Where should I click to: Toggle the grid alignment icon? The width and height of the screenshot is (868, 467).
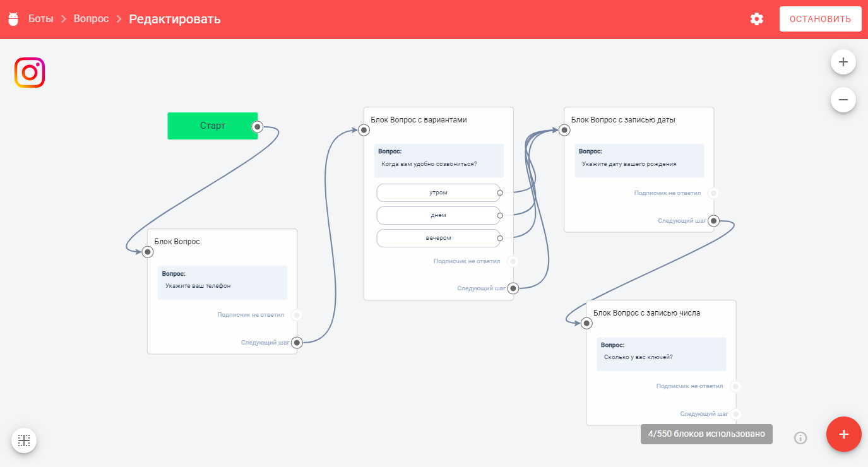click(x=24, y=440)
